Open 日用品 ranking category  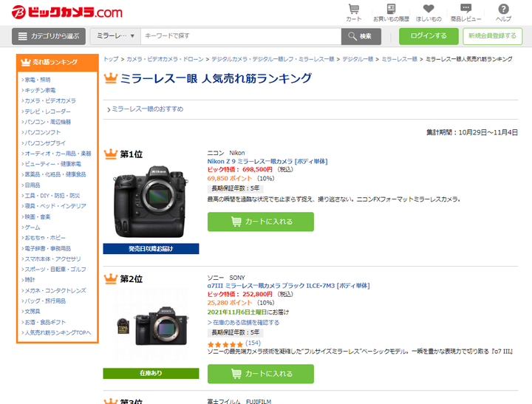coord(33,185)
